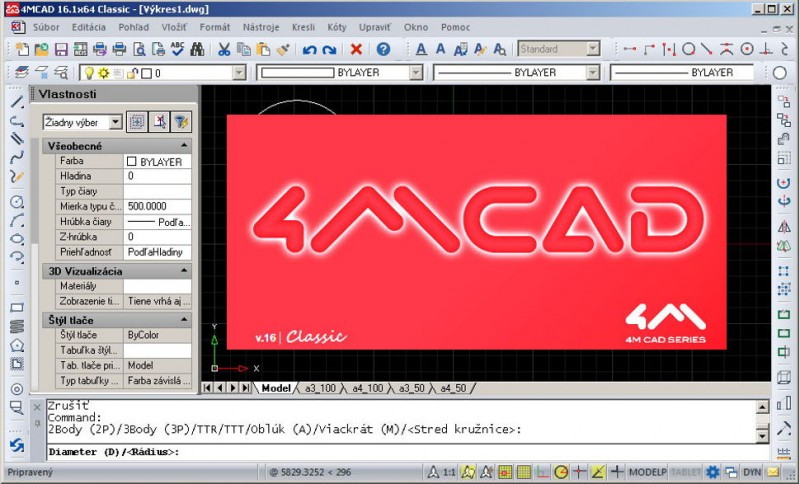Click the blue gear settings icon in status bar
The image size is (800, 484).
point(712,472)
